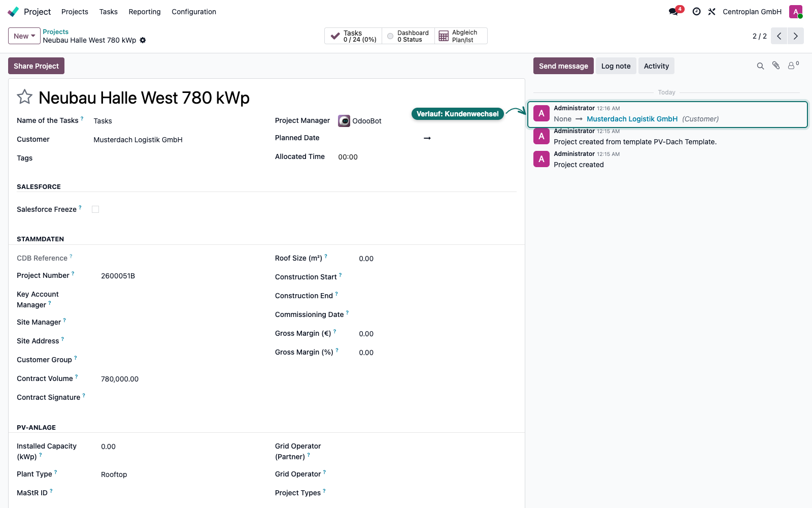
Task: Click the 12:16 AM message timestamp
Action: click(608, 108)
